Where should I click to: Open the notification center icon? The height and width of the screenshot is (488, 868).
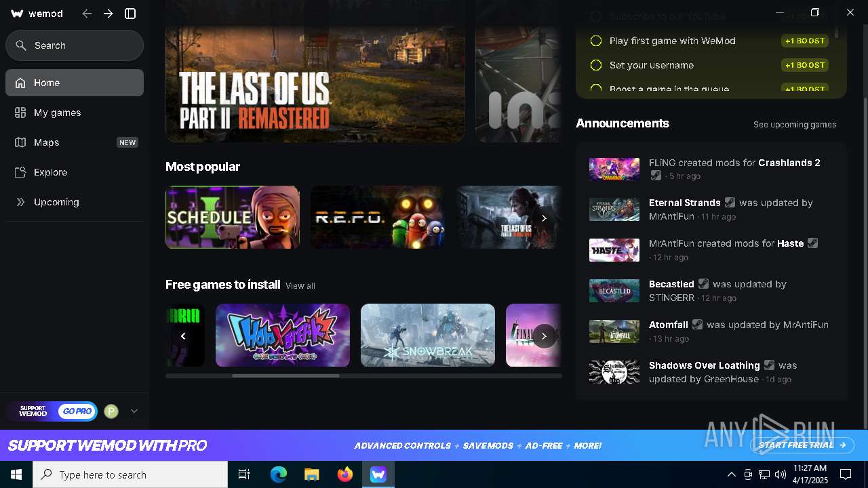coord(846,474)
